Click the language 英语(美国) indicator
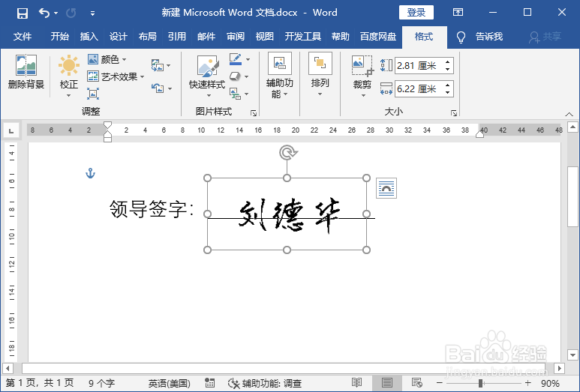The width and height of the screenshot is (580, 392). pos(170,383)
